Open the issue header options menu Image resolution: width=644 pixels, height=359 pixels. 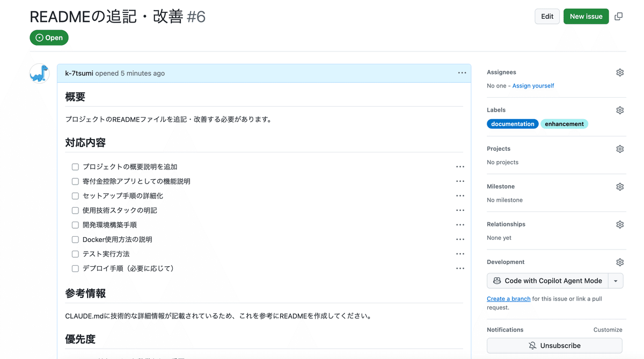[462, 73]
